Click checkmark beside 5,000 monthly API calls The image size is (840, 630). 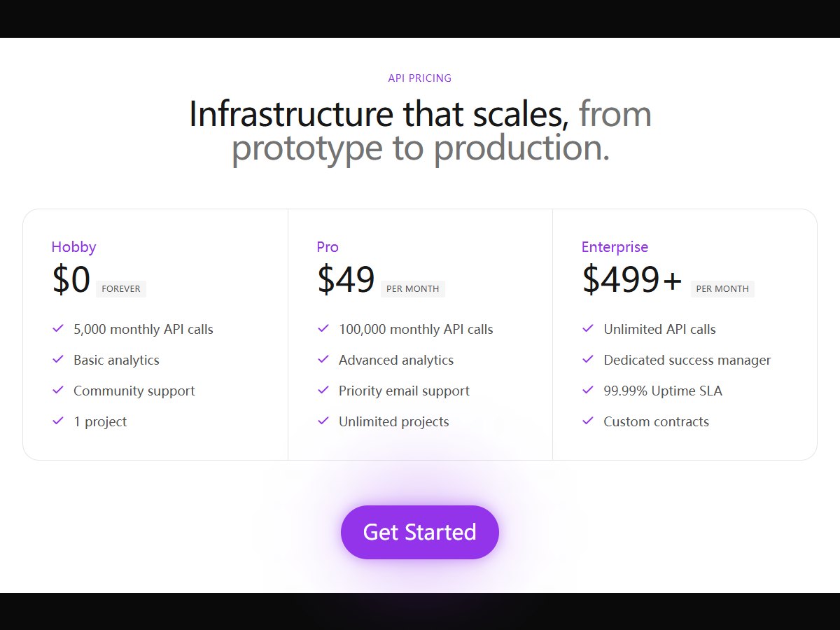point(58,328)
